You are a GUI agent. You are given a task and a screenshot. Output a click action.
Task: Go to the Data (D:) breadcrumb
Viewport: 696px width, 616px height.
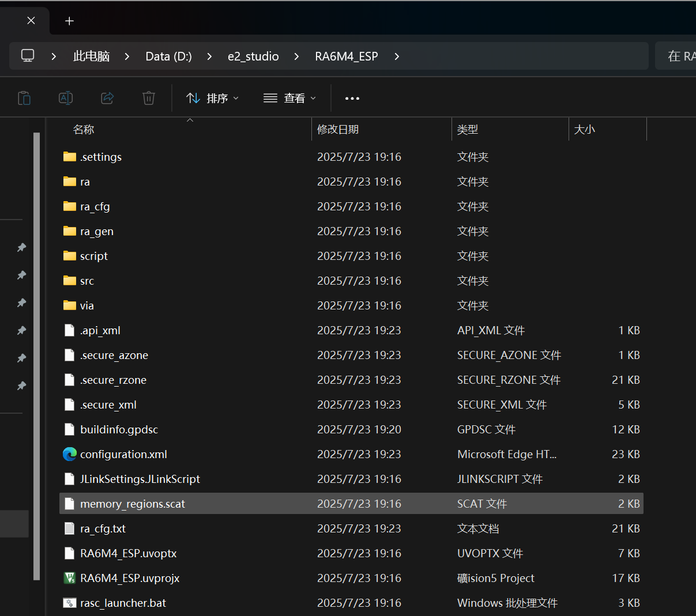point(168,56)
